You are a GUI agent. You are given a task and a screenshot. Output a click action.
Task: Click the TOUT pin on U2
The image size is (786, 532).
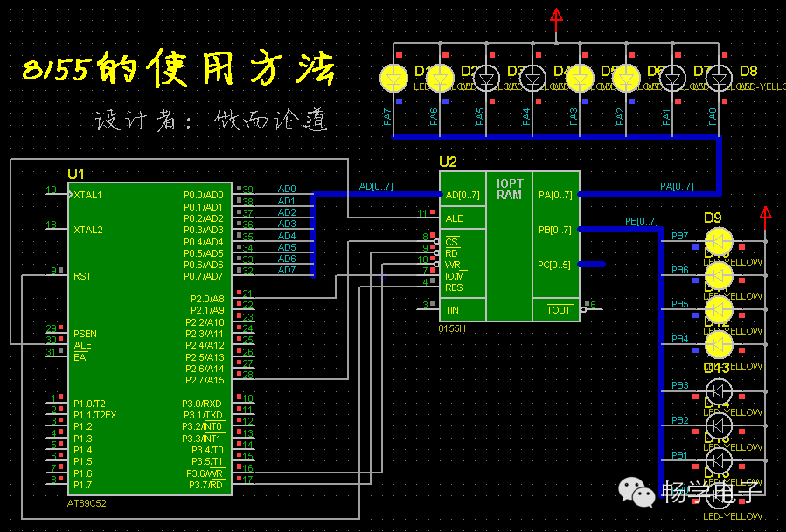(x=559, y=310)
